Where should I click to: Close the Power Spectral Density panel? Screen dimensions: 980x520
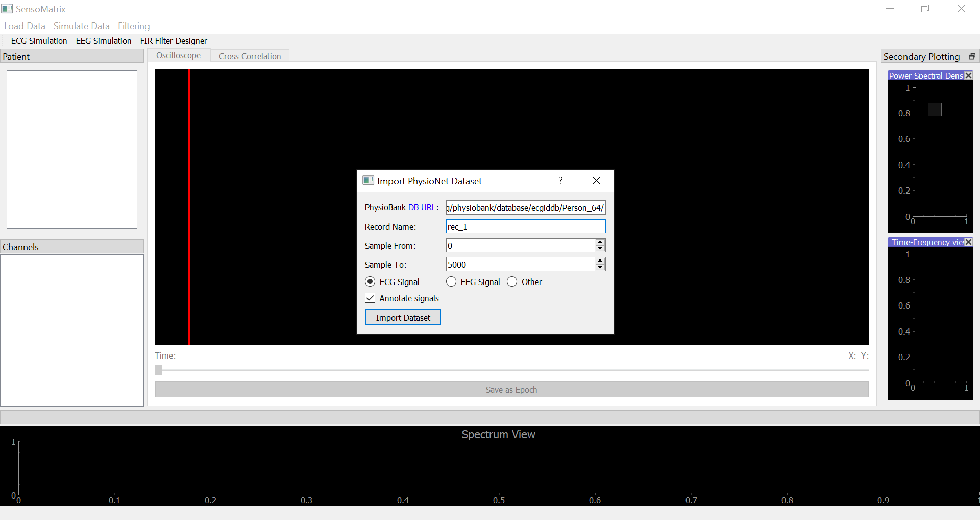(x=968, y=76)
